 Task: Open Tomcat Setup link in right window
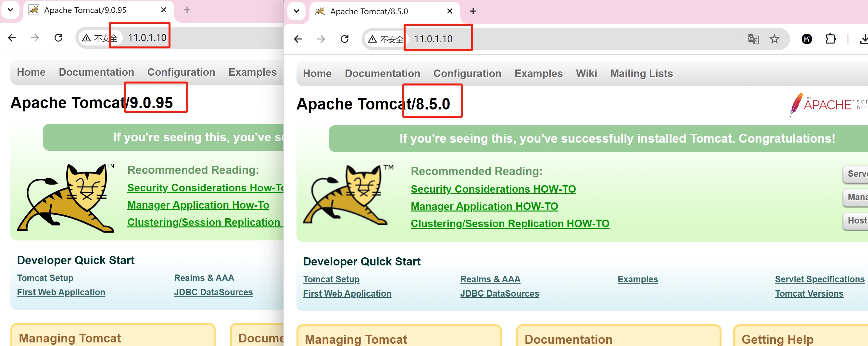(331, 279)
